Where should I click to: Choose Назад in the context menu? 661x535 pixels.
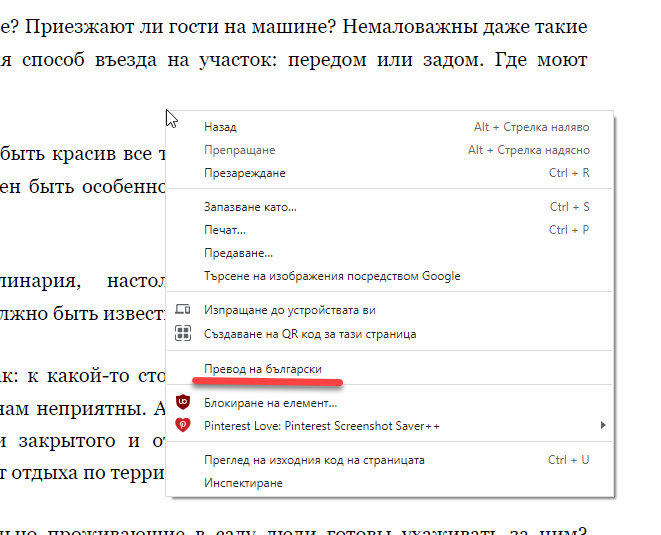click(390, 127)
